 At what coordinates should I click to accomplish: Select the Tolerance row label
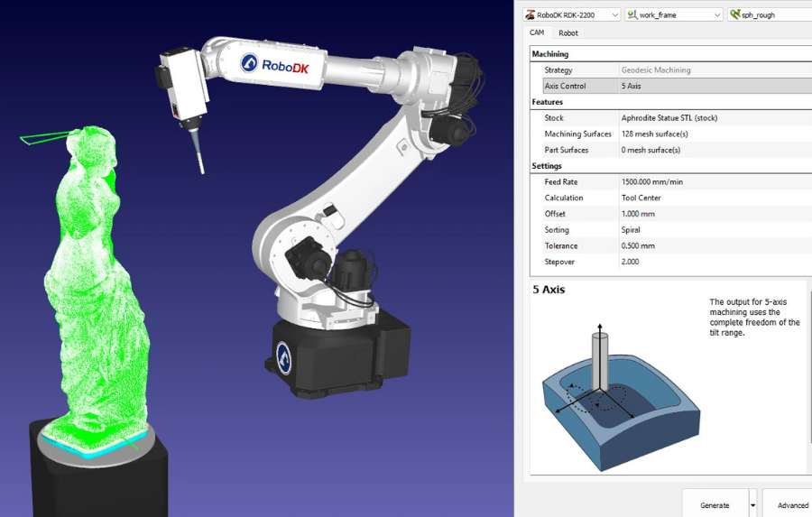coord(561,245)
